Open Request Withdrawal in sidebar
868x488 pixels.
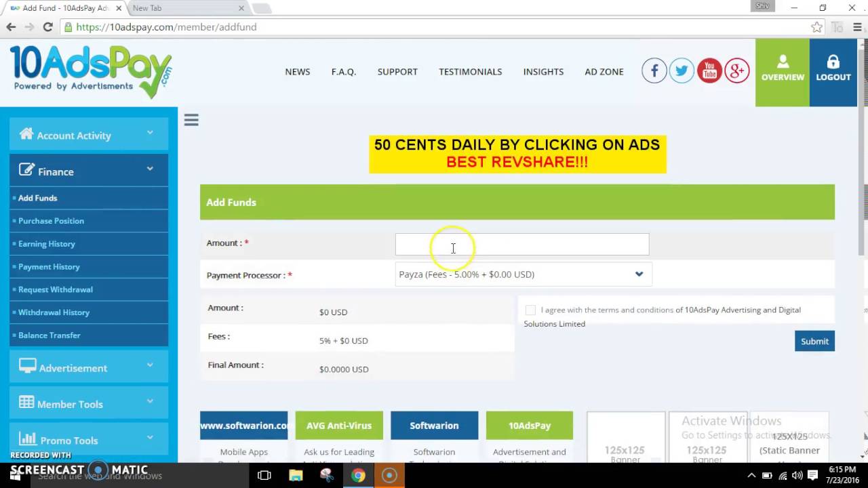tap(89, 289)
